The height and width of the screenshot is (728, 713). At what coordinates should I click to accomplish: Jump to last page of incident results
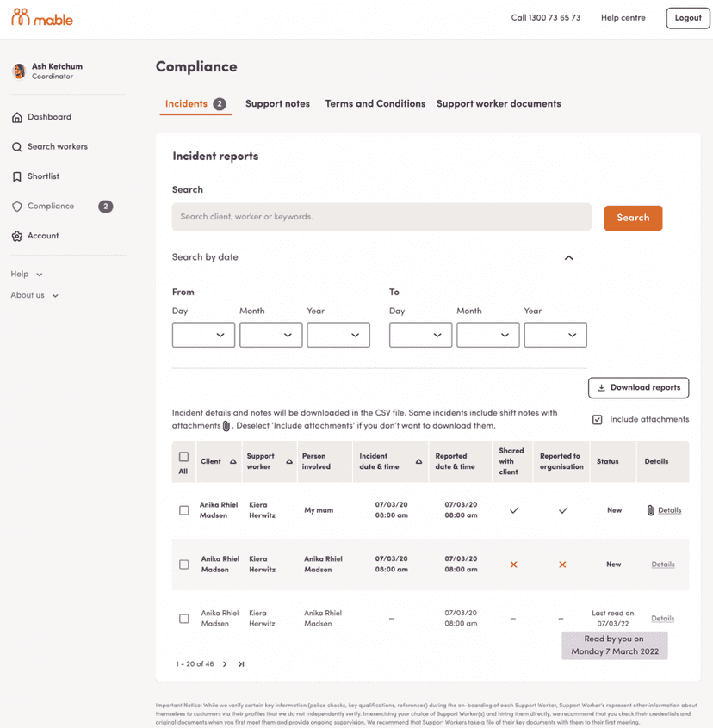click(x=241, y=664)
